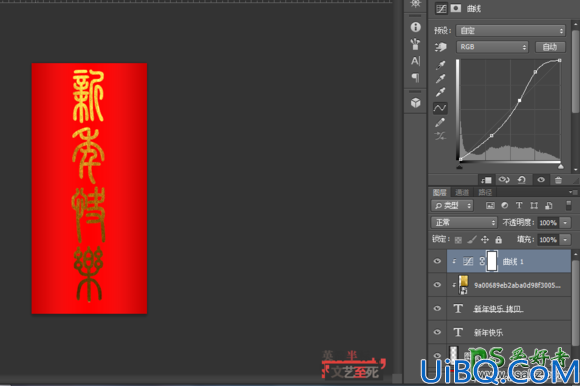Open the 预设 preset dropdown showing 自定
The width and height of the screenshot is (580, 386).
(x=511, y=30)
